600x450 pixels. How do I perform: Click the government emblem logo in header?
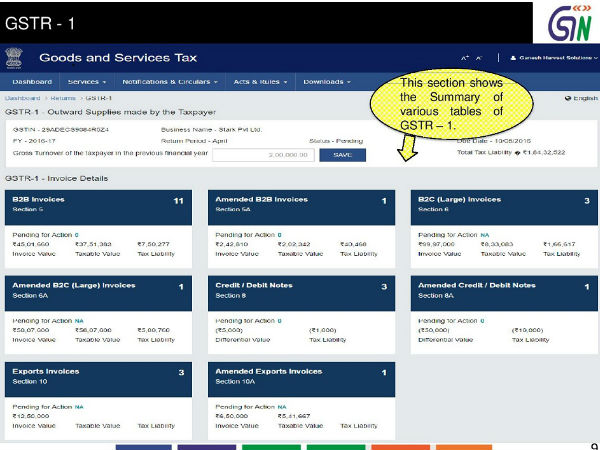[x=14, y=58]
